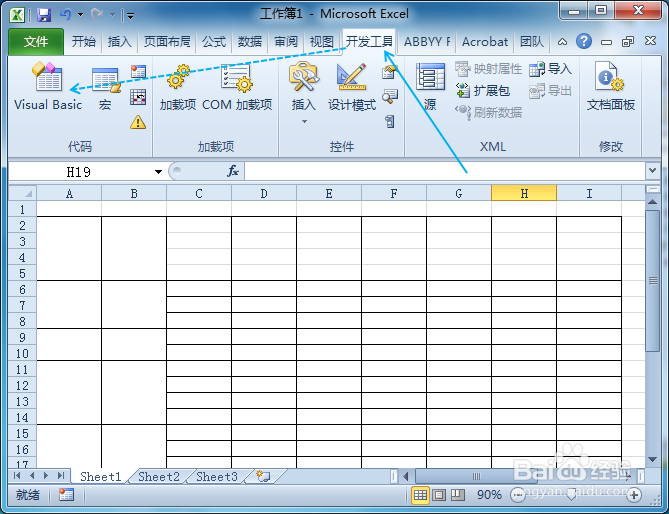Activate the Sheet1 tab

101,476
